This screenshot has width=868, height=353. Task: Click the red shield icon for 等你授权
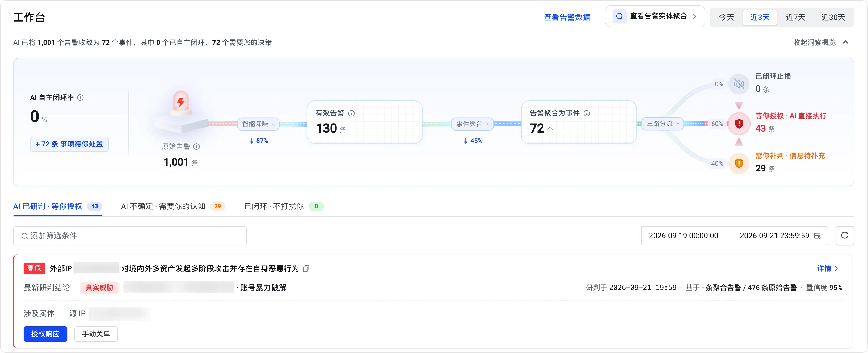coord(739,124)
